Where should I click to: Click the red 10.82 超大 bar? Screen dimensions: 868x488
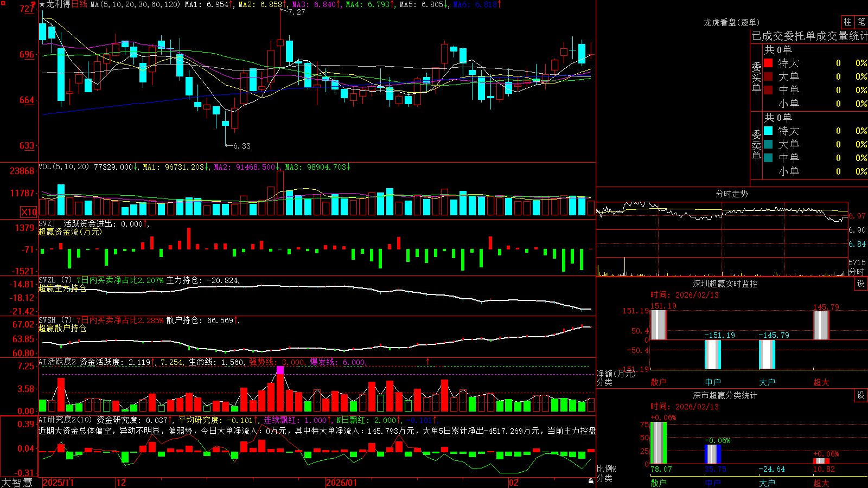pyautogui.click(x=821, y=461)
